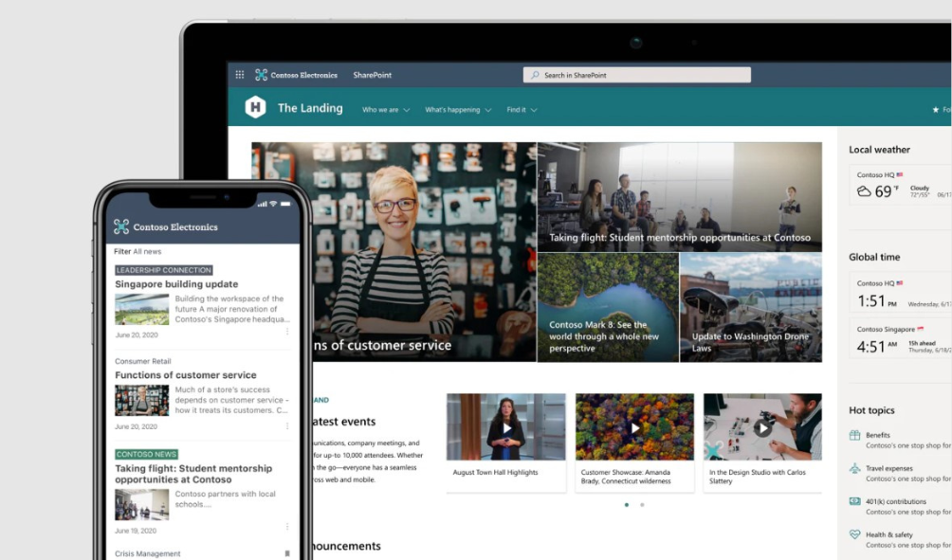
Task: Click the Local weather heading
Action: tap(879, 150)
